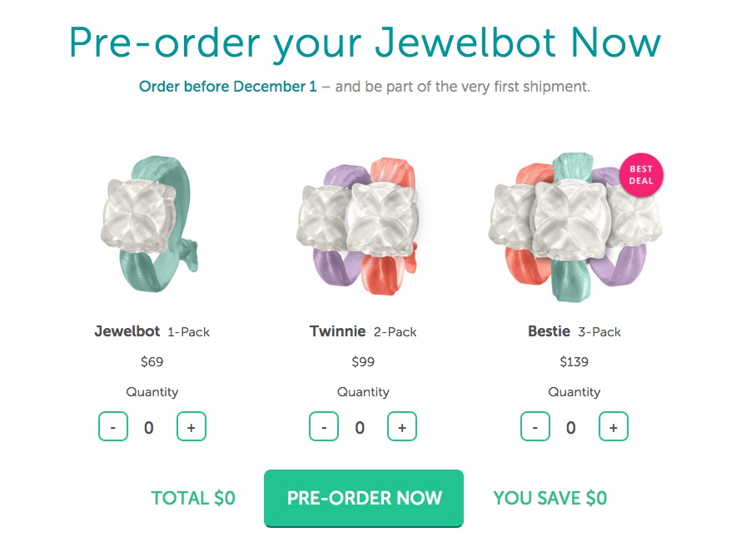This screenshot has width=756, height=542.
Task: Click the pink BEST DEAL badge
Action: (642, 175)
